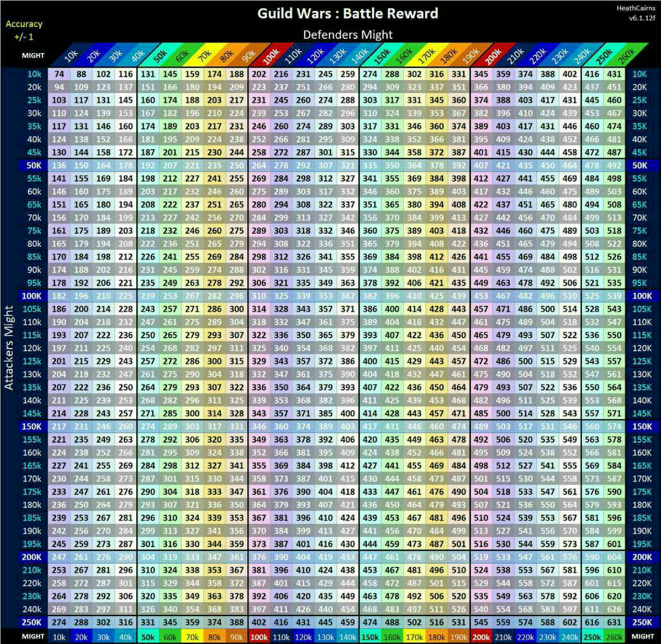661x644 pixels.
Task: Click the highlighted "50K" row label on the left side
Action: click(x=34, y=165)
